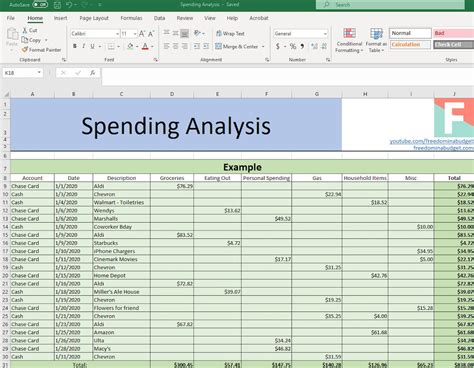Open Conditional Formatting menu
The width and height of the screenshot is (474, 368).
click(x=349, y=41)
